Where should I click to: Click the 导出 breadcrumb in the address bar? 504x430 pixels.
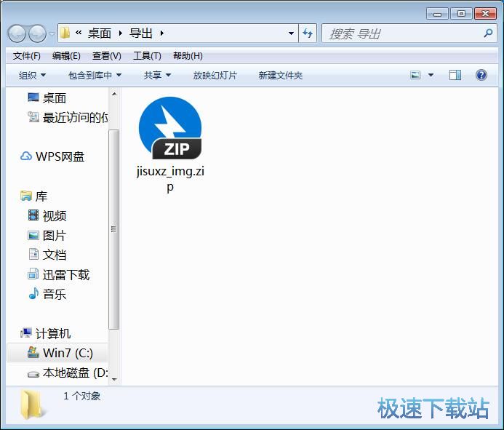[x=141, y=33]
